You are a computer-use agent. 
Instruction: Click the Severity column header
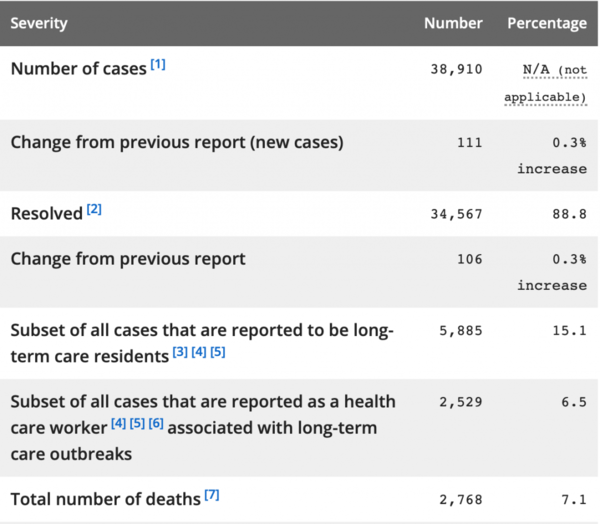(x=39, y=23)
